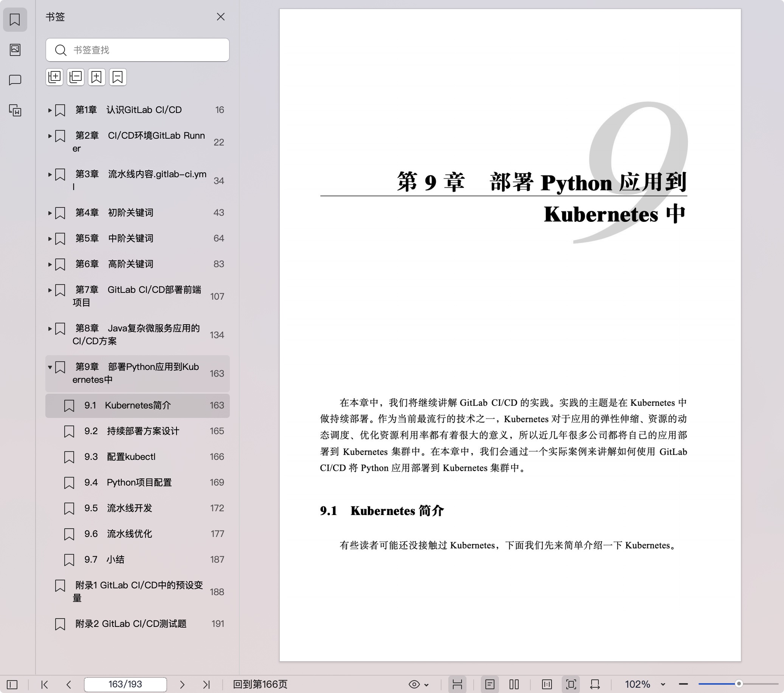784x693 pixels.
Task: Expand 第5章 中阶关键词
Action: pyautogui.click(x=50, y=238)
